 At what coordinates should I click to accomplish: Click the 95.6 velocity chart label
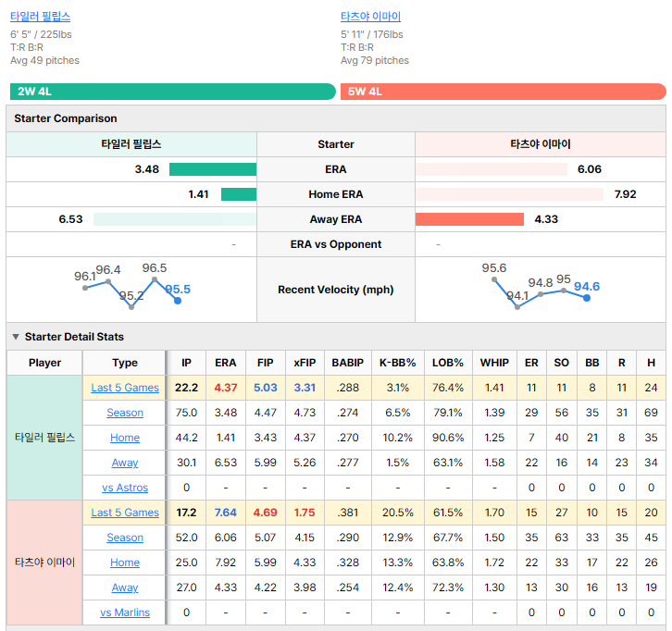coord(493,268)
